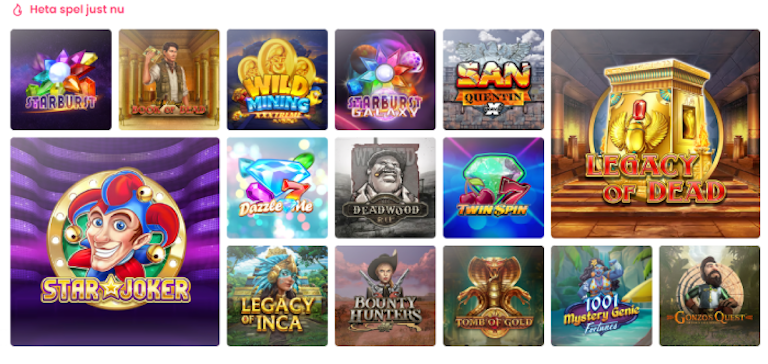Open the large Legacy of Dead tile
The width and height of the screenshot is (768, 364).
(x=655, y=134)
